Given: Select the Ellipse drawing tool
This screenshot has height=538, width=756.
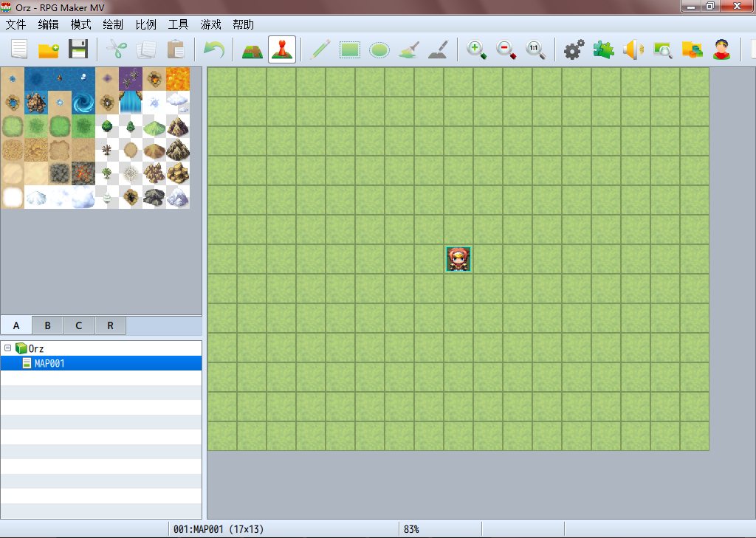Looking at the screenshot, I should point(379,49).
